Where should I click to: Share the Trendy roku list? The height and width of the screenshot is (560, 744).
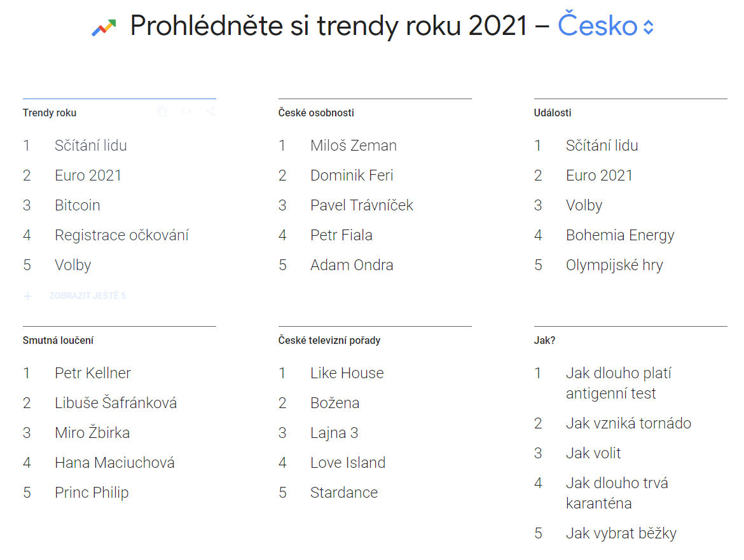pos(210,112)
